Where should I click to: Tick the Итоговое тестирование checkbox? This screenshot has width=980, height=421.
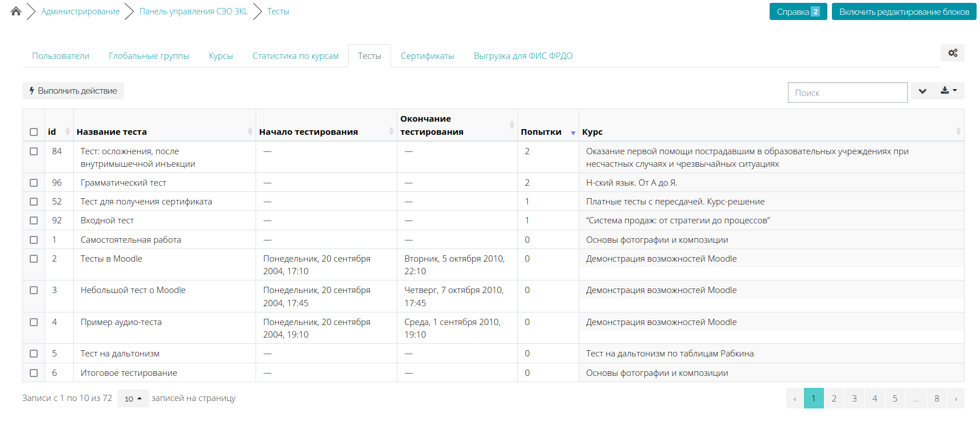pyautogui.click(x=34, y=373)
